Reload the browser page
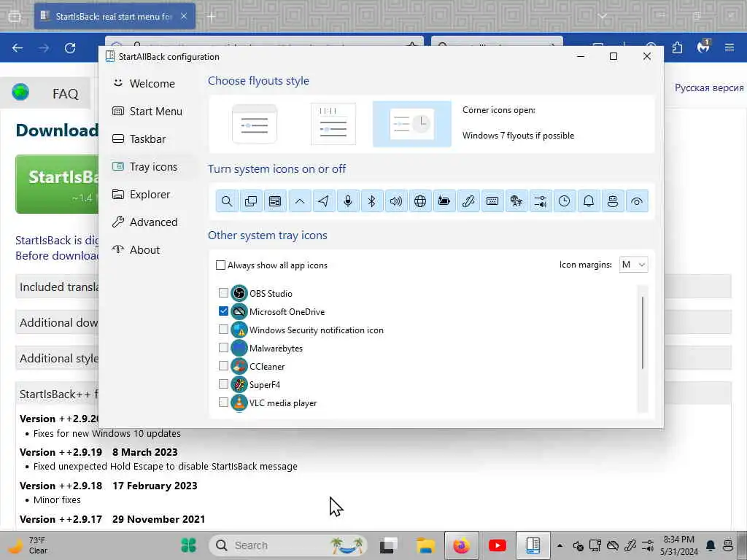The width and height of the screenshot is (747, 560). 70,47
